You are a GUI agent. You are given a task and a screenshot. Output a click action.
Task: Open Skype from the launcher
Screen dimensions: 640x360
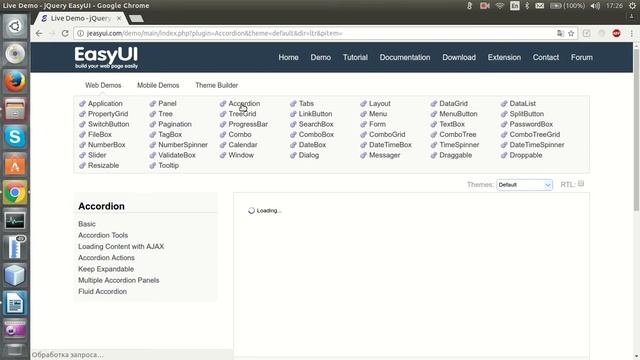point(15,137)
